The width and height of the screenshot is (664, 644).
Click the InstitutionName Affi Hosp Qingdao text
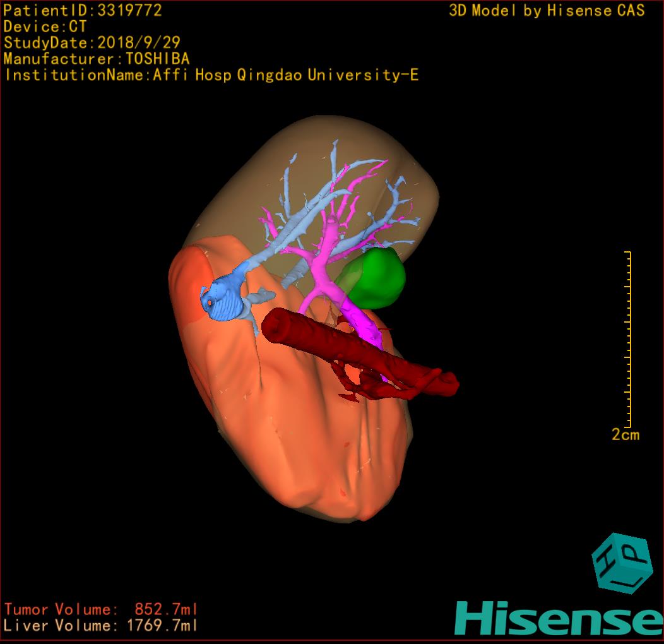coord(211,75)
